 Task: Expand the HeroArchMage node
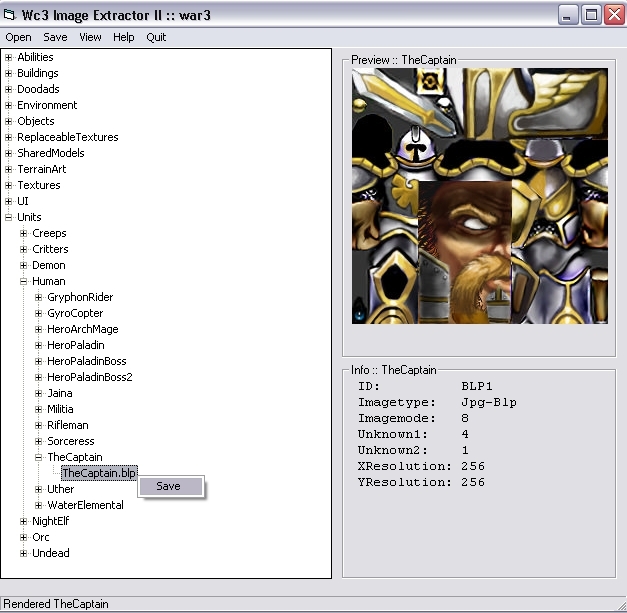click(x=38, y=329)
